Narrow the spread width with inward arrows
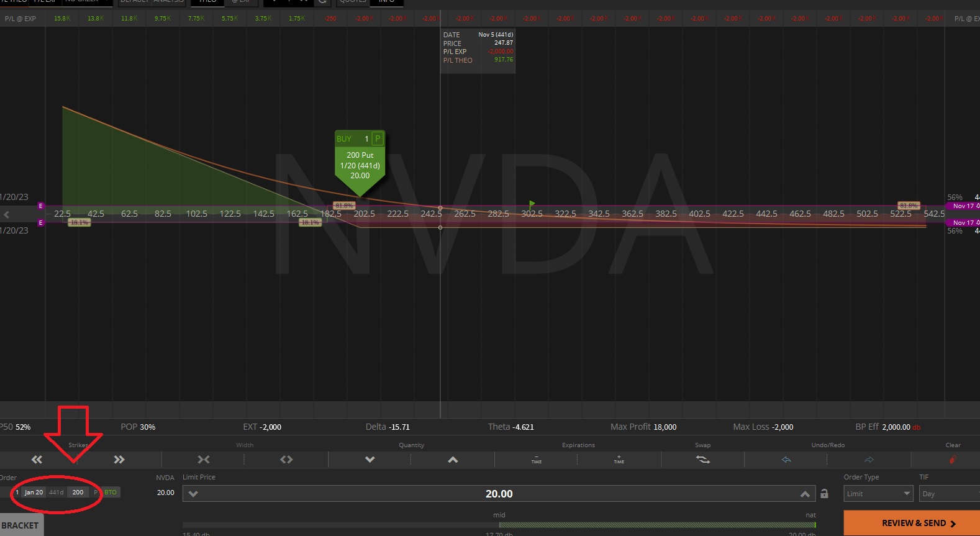980x536 pixels. click(204, 460)
